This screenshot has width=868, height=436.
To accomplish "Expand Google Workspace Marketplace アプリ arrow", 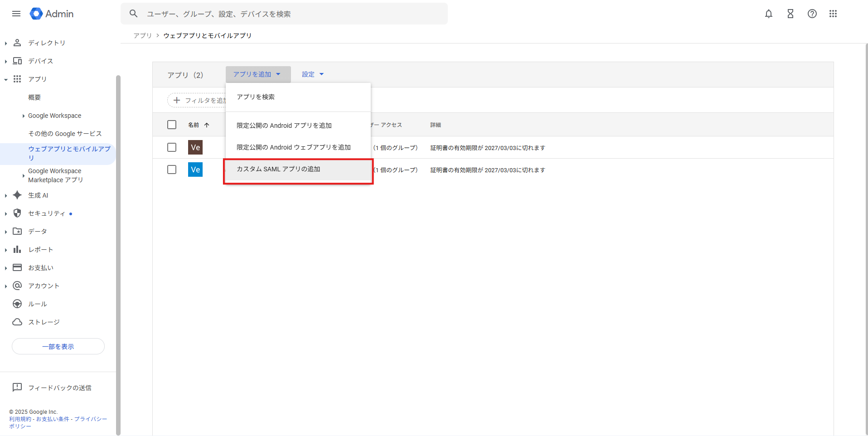I will (x=24, y=175).
